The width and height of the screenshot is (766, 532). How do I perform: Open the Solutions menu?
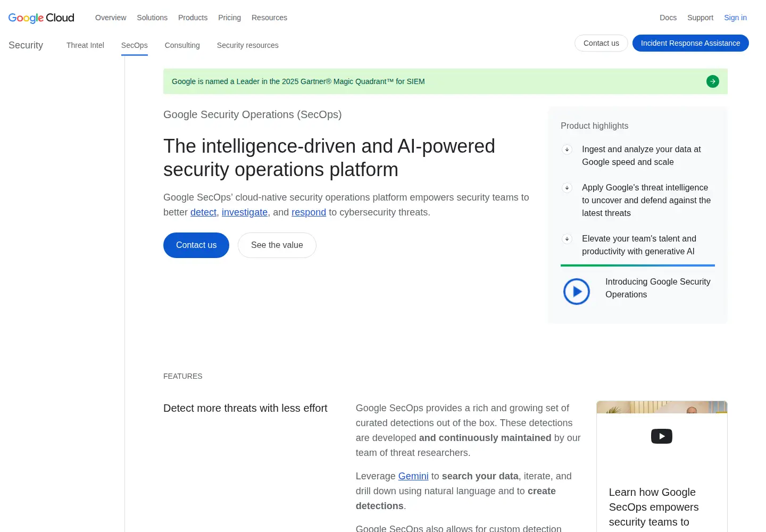[x=152, y=18]
